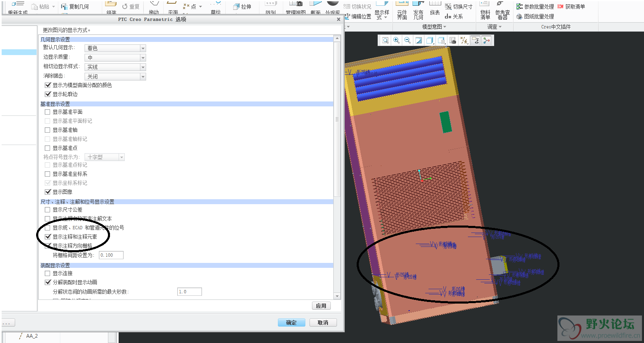Click the options list scroll-up arrow
Image resolution: width=644 pixels, height=343 pixels.
pyautogui.click(x=337, y=39)
